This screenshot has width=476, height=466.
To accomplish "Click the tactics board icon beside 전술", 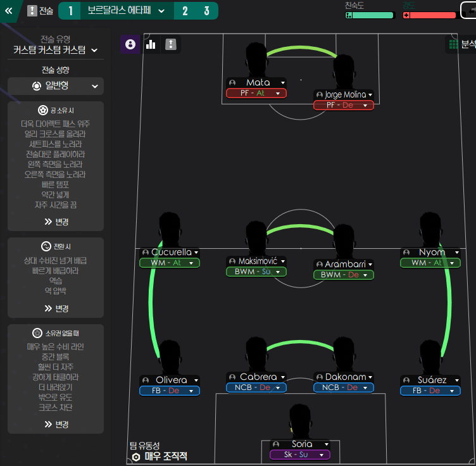I will pos(32,11).
